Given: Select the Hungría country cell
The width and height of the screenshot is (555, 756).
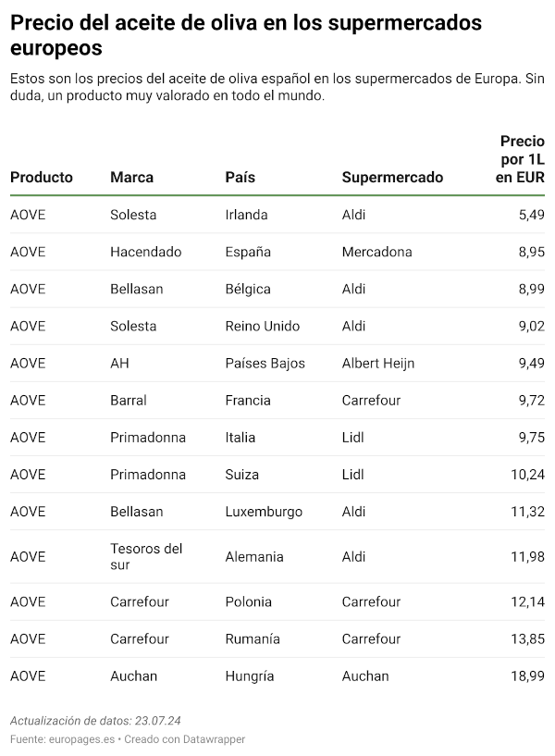Looking at the screenshot, I should pos(250,676).
